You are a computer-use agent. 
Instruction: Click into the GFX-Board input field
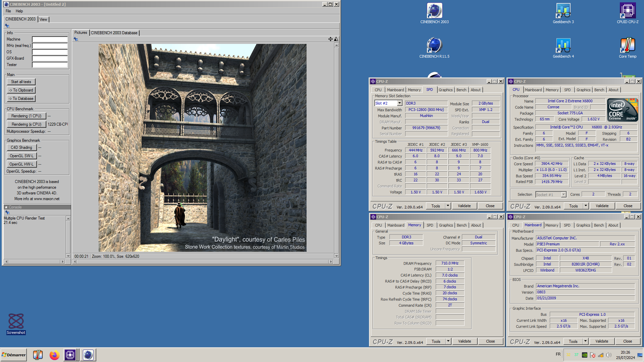click(50, 58)
